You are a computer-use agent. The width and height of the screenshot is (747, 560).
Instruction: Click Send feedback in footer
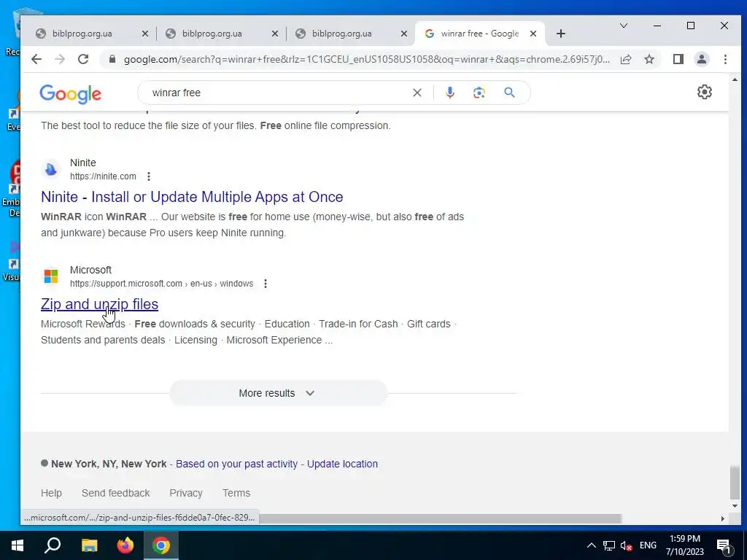(116, 494)
